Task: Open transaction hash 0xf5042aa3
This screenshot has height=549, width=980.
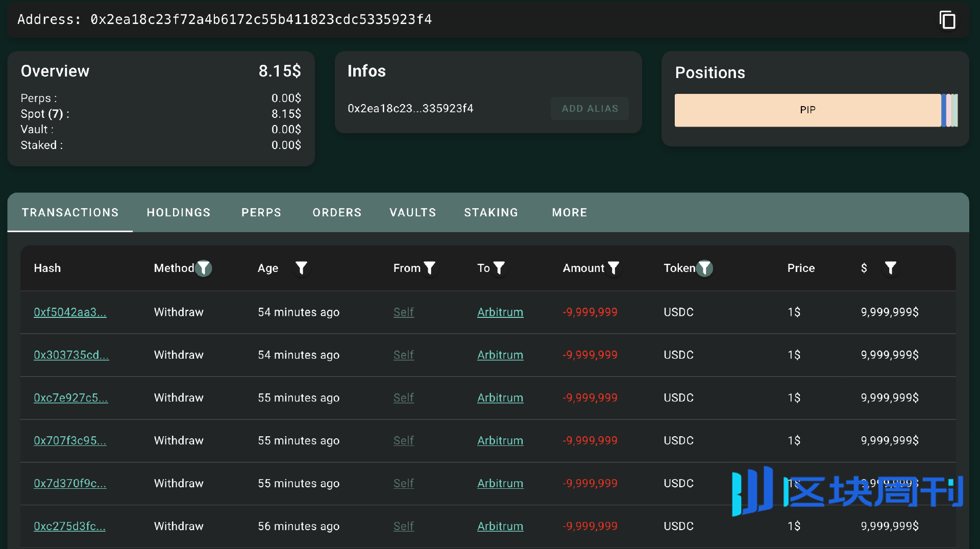Action: coord(70,312)
